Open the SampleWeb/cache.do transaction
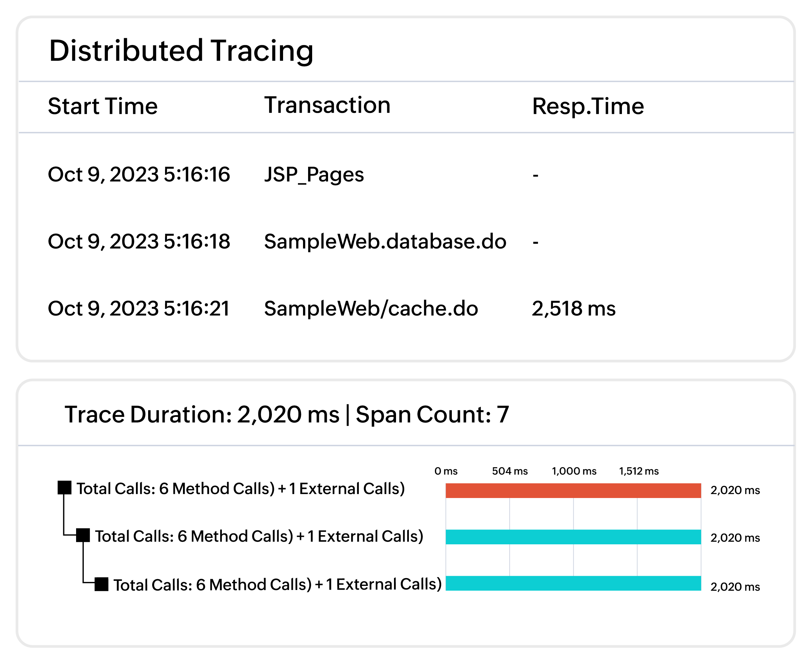 pos(371,309)
